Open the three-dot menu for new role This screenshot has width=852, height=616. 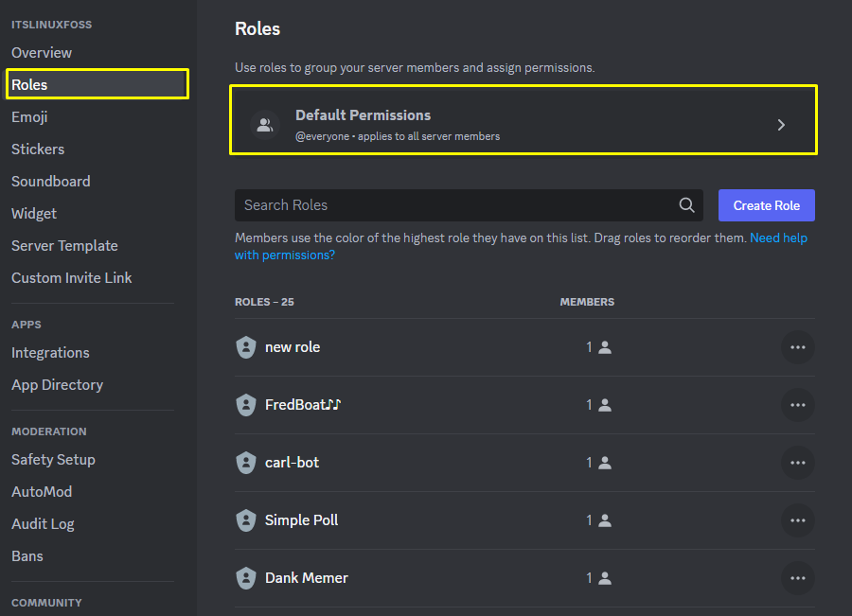click(x=798, y=347)
